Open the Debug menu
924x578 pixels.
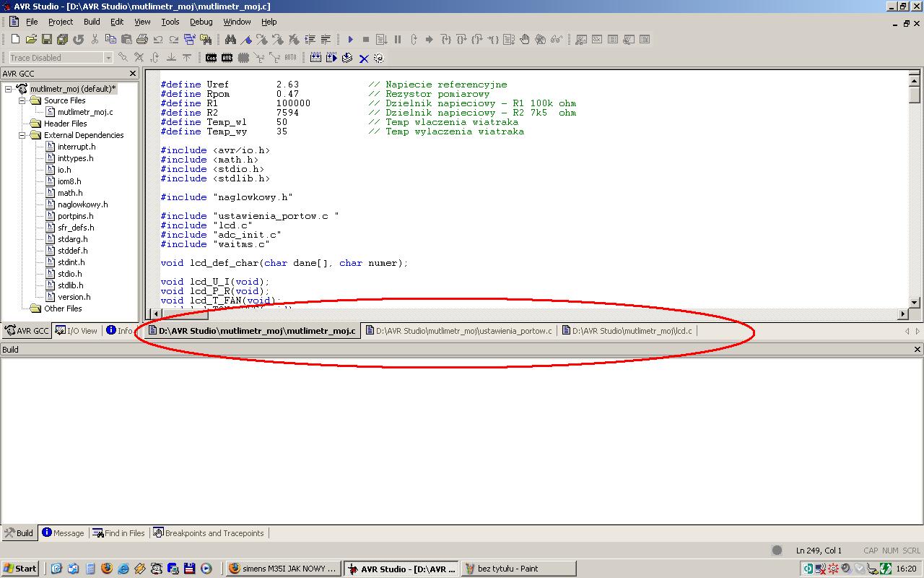tap(201, 22)
